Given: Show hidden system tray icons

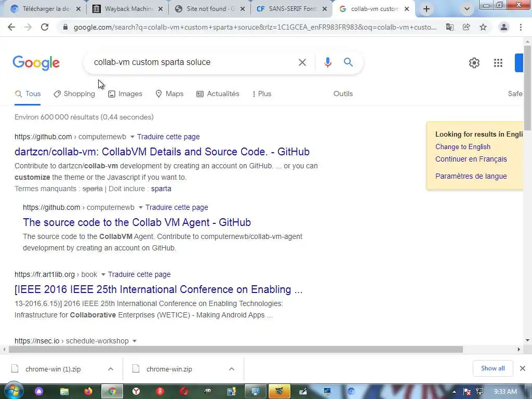Looking at the screenshot, I should 454,392.
